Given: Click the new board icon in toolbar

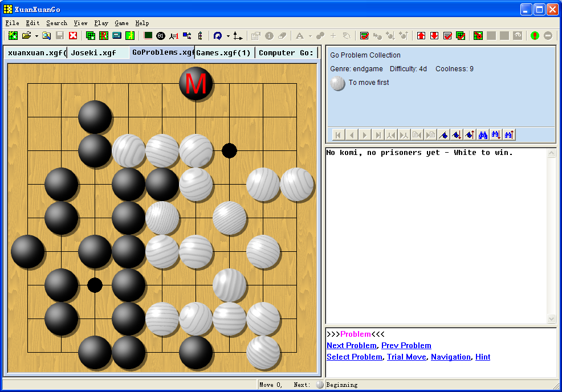Looking at the screenshot, I should pyautogui.click(x=13, y=36).
